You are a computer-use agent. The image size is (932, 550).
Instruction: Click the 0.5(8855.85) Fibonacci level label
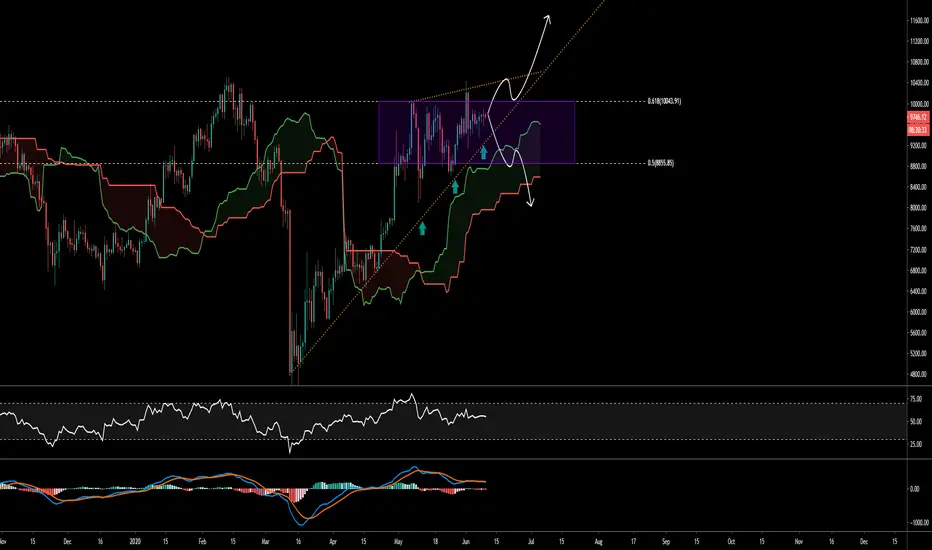(660, 163)
